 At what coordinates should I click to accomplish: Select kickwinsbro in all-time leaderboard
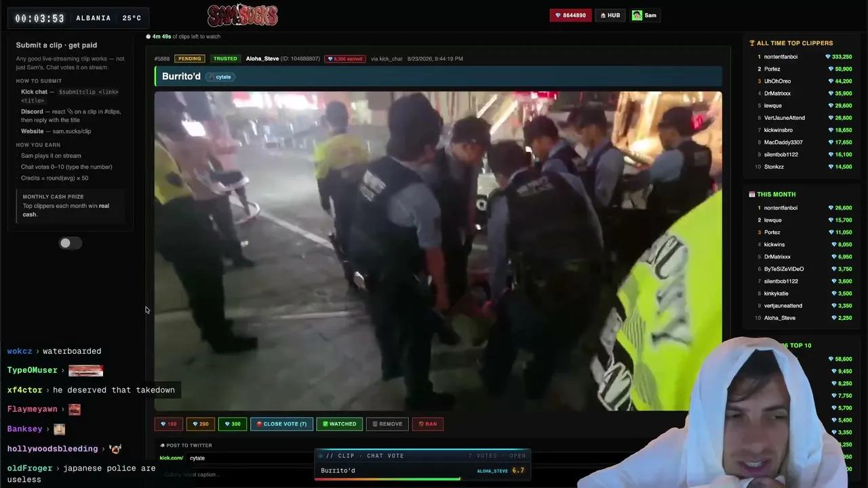778,130
